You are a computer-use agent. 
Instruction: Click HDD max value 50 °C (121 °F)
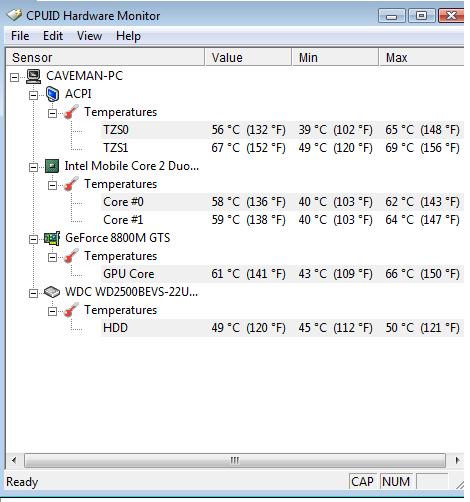422,328
